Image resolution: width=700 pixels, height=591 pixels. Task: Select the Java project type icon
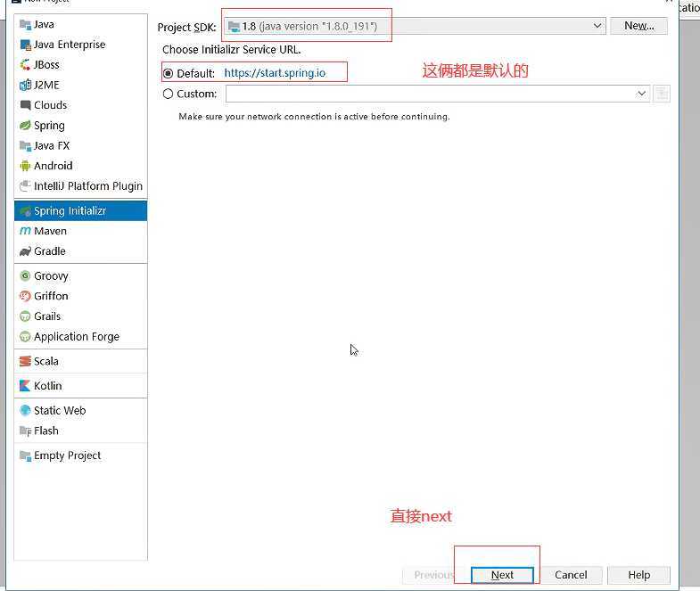[25, 24]
